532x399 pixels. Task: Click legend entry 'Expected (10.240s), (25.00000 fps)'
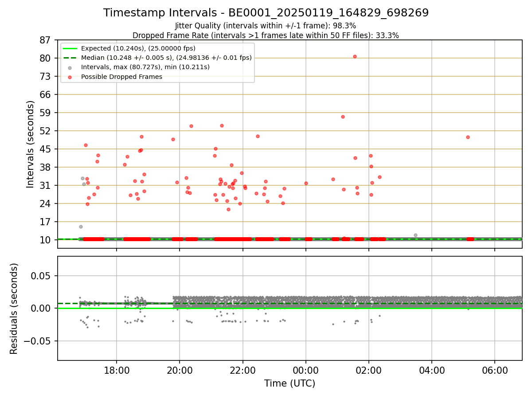[x=138, y=48]
